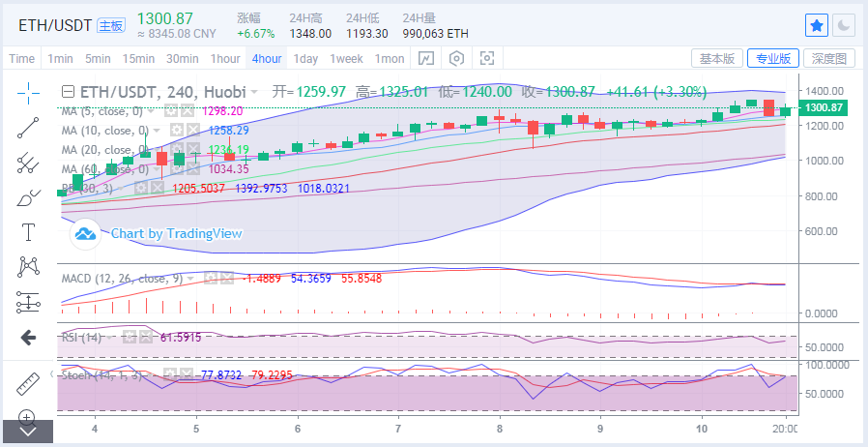
Task: Switch to Time line chart view
Action: tap(22, 59)
